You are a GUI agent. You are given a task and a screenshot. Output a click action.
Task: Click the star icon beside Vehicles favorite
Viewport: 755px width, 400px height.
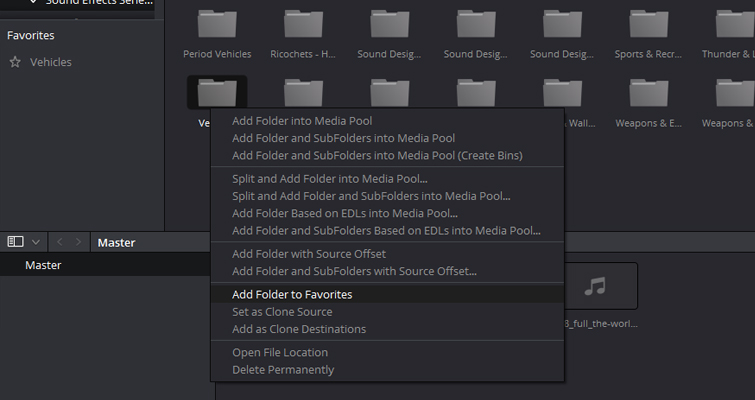[15, 62]
